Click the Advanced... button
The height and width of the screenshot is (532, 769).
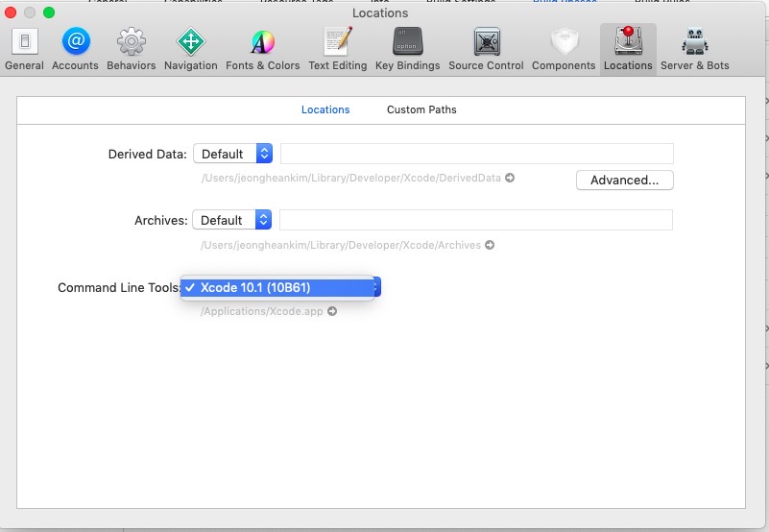(624, 181)
